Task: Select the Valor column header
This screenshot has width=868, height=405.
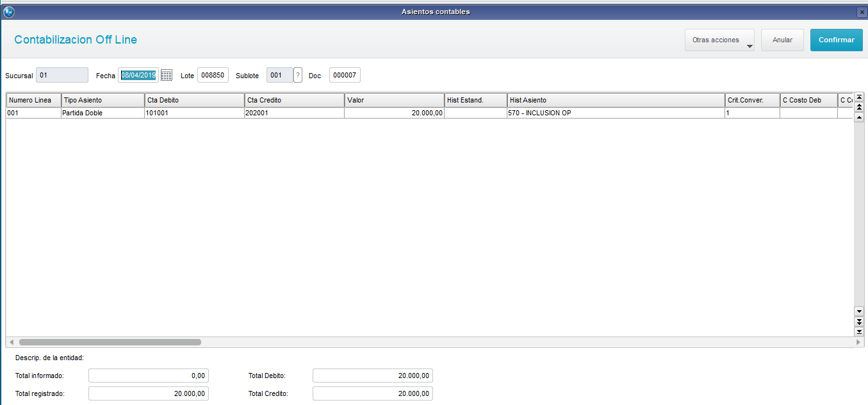Action: click(394, 100)
